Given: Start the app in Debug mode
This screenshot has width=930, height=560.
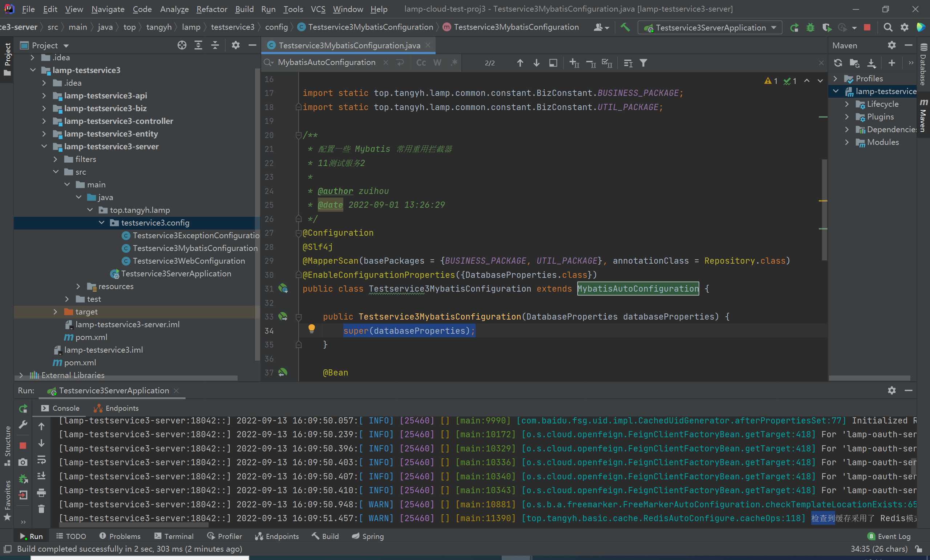Looking at the screenshot, I should tap(811, 27).
